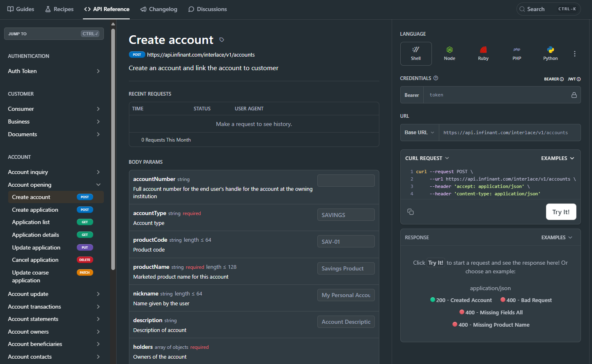Viewport: 592px width, 364px height.
Task: Select the Shell language icon
Action: 416,54
